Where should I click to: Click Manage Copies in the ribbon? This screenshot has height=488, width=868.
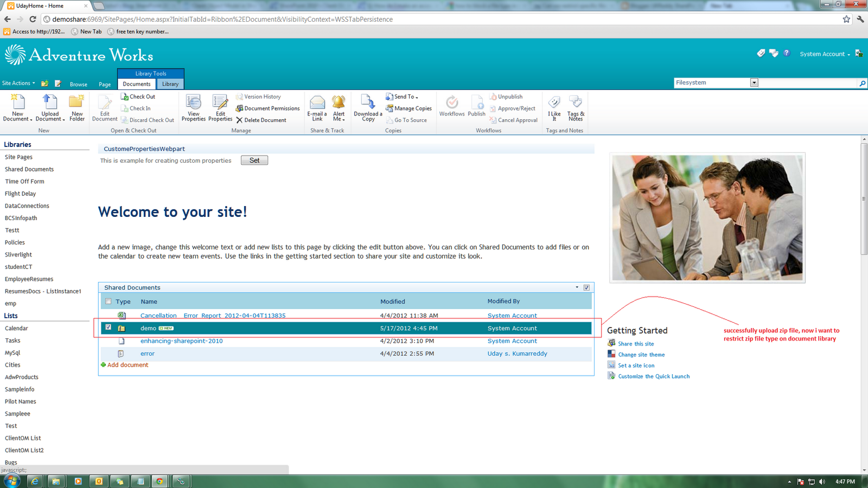409,108
